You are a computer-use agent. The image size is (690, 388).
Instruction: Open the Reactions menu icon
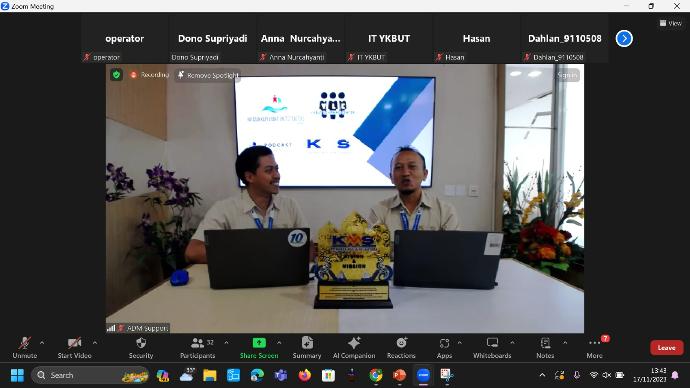coord(401,343)
